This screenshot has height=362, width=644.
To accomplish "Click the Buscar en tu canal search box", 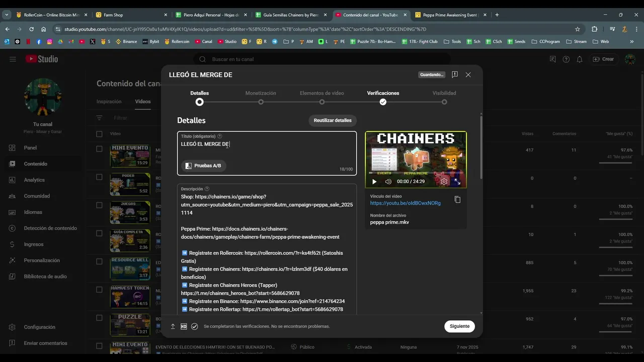I will coord(322,59).
